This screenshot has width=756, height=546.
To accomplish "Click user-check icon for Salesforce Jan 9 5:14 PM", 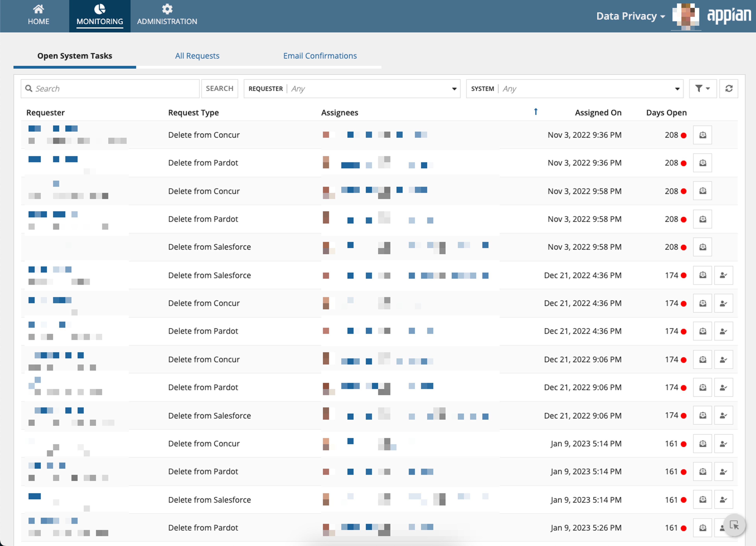I will [x=723, y=500].
